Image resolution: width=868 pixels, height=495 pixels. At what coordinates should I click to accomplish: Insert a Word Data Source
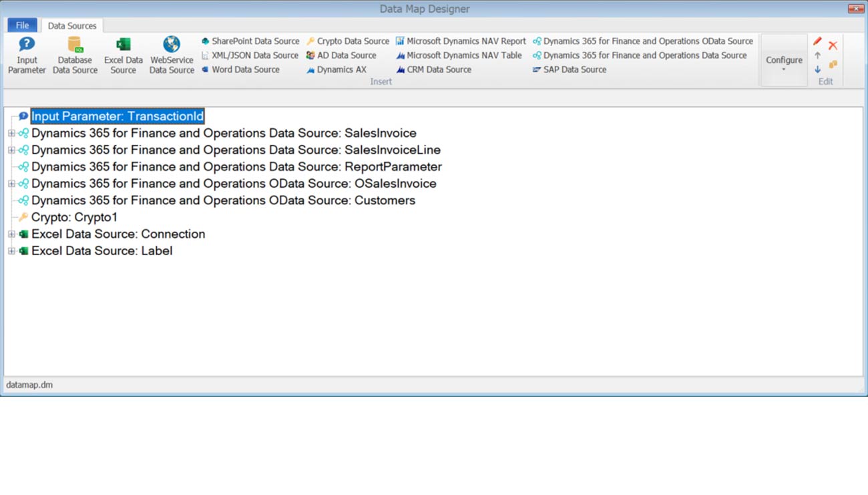tap(240, 69)
